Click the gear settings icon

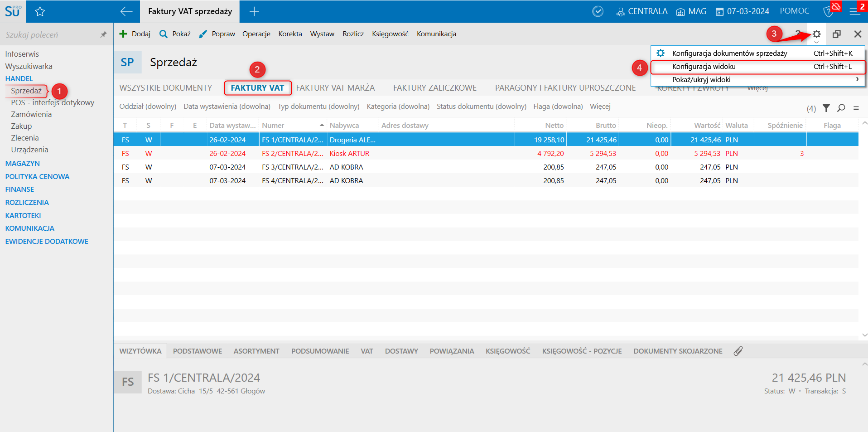click(816, 34)
